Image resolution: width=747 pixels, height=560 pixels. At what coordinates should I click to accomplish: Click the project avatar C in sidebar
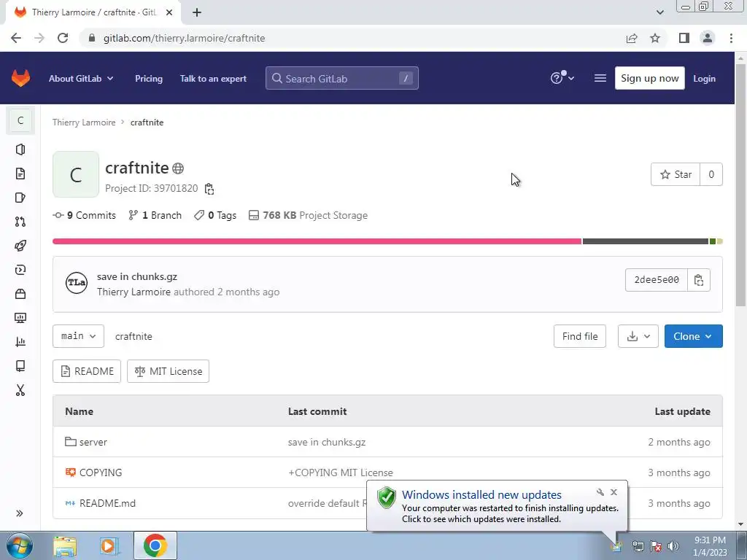pyautogui.click(x=20, y=120)
